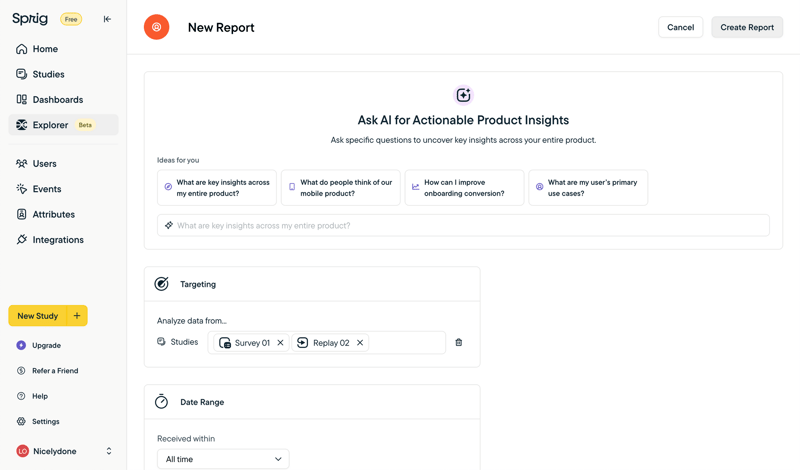Click the Explorer globe icon
The width and height of the screenshot is (800, 470).
point(21,125)
